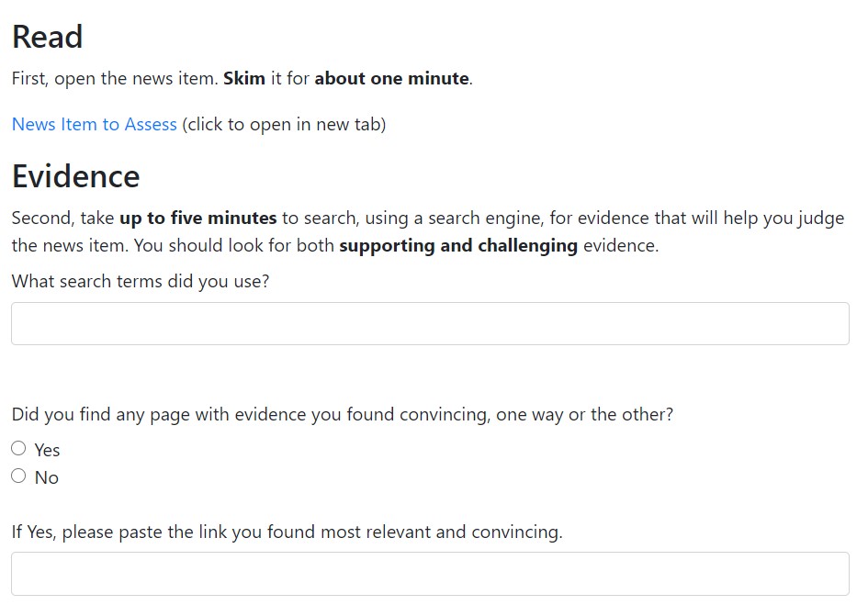Click the bold "about one minute" text
The width and height of the screenshot is (868, 605).
(391, 78)
